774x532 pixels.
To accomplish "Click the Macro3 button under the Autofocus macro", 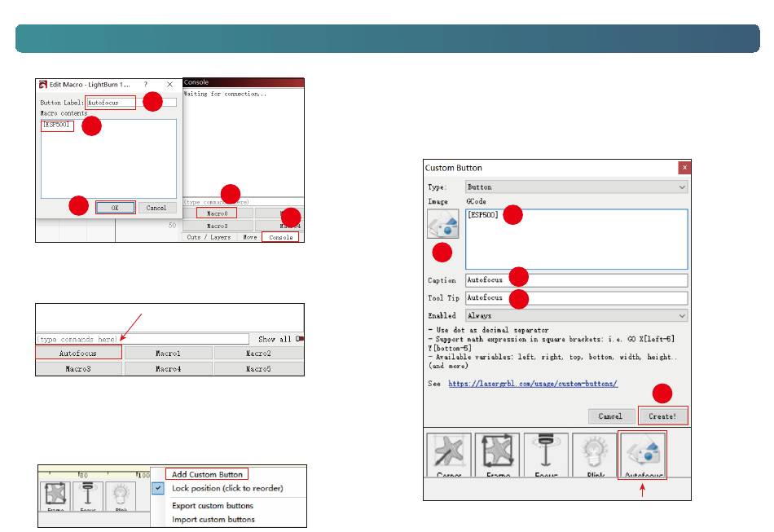I will click(x=78, y=368).
